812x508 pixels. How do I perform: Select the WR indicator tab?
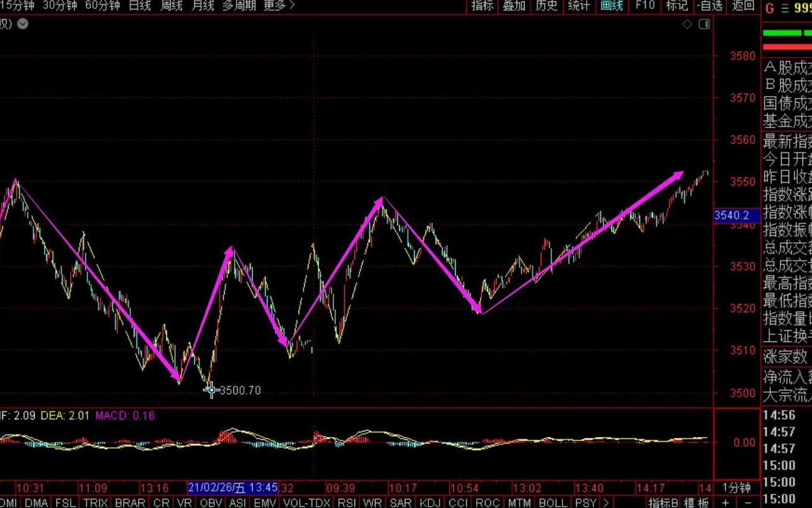pos(373,502)
